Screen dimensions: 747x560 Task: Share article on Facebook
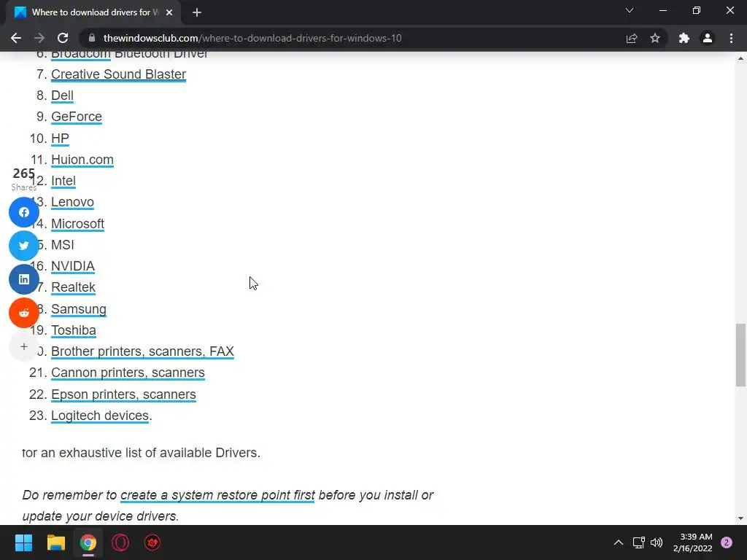[x=24, y=212]
